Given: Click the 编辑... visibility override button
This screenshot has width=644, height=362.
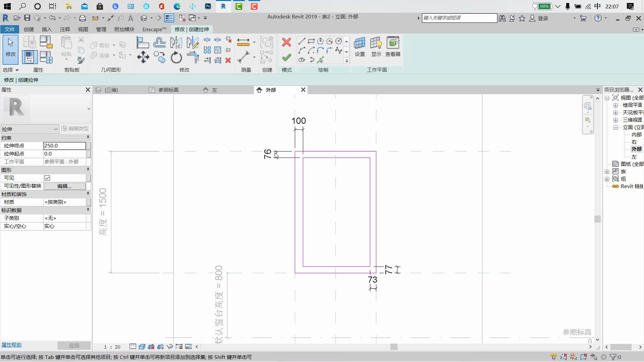Looking at the screenshot, I should [x=64, y=186].
